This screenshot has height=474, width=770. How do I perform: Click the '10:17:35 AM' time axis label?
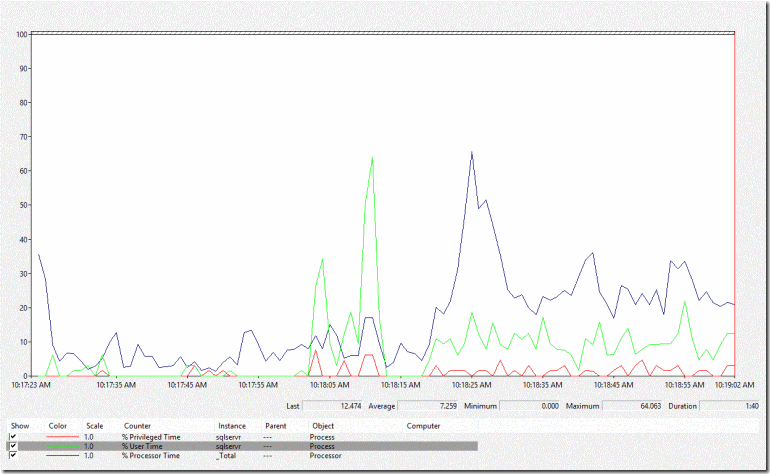pos(116,385)
